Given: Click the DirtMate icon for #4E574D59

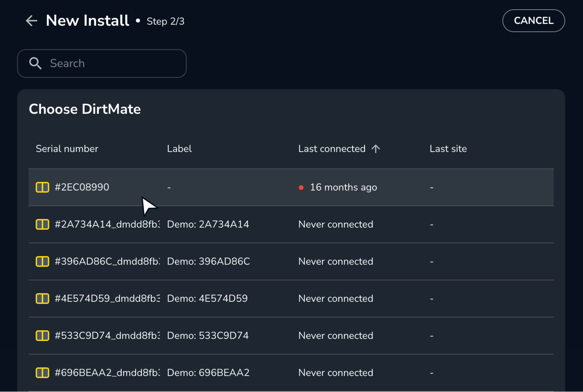Looking at the screenshot, I should pyautogui.click(x=42, y=298).
